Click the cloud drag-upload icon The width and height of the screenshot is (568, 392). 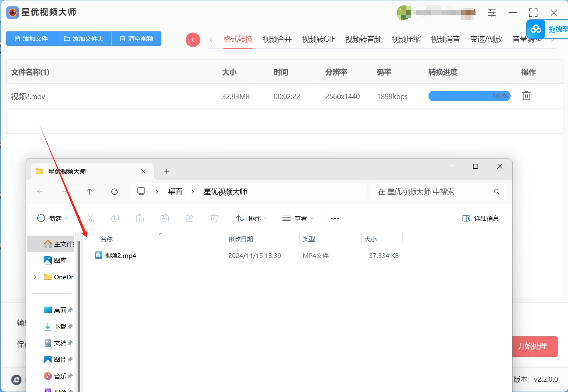(536, 29)
